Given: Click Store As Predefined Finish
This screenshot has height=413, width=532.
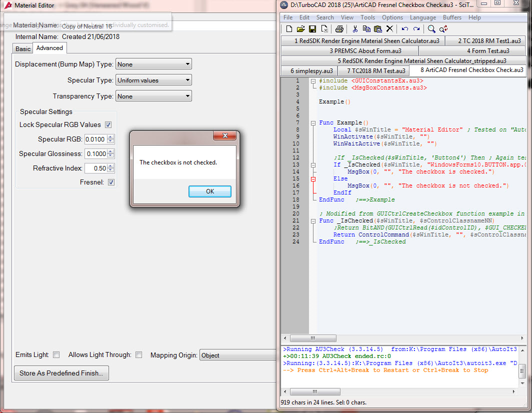Looking at the screenshot, I should tap(61, 373).
